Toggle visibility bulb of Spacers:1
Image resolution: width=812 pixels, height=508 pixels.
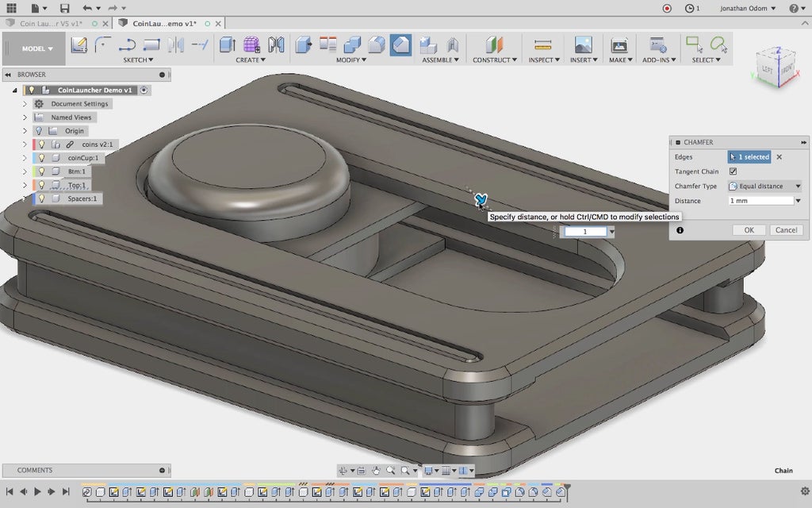[x=42, y=198]
